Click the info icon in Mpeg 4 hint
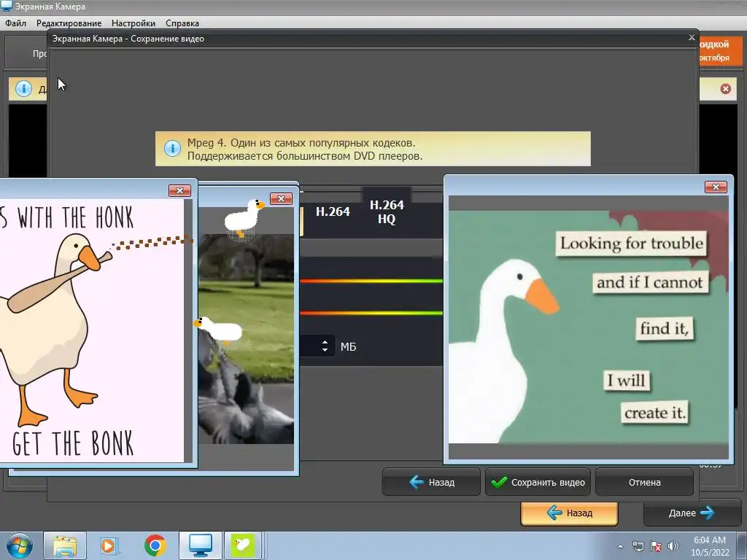Viewport: 747px width, 560px height. coord(172,148)
